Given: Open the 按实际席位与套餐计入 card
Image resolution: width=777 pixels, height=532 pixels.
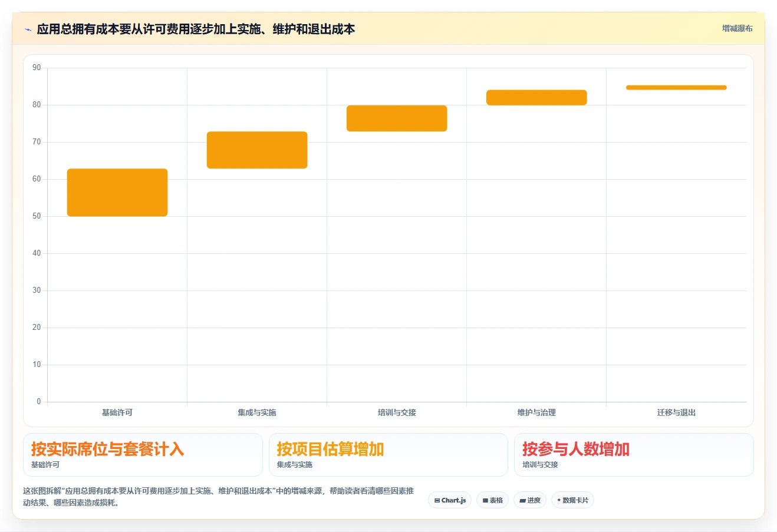Looking at the screenshot, I should [143, 455].
